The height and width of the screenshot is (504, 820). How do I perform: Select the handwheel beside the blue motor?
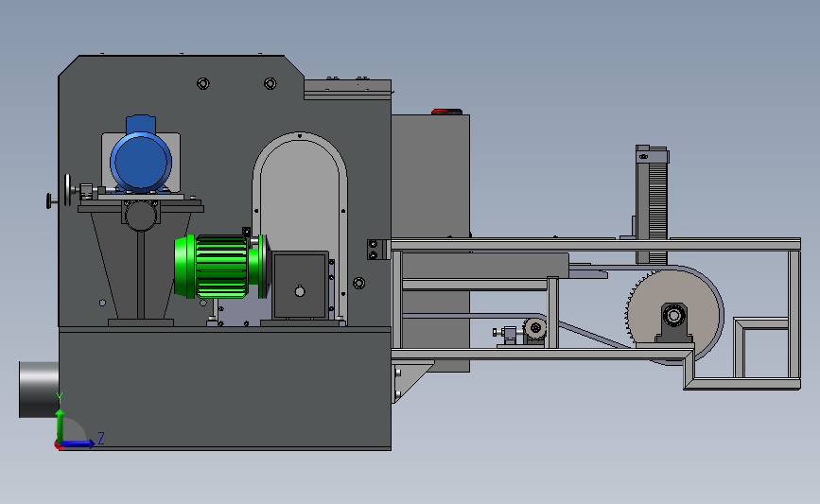(x=67, y=190)
